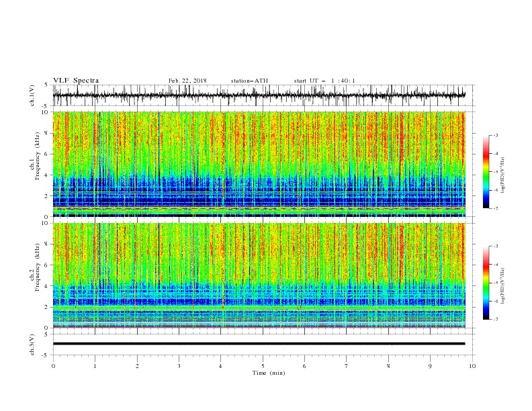This screenshot has width=532, height=411.
Task: Click the time axis tick label '0'
Action: coord(53,366)
